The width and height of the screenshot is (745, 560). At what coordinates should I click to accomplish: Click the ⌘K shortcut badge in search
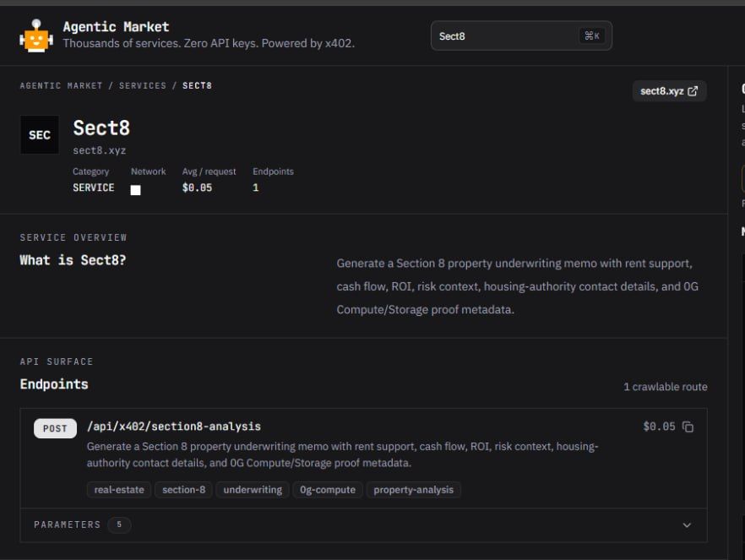(x=591, y=35)
